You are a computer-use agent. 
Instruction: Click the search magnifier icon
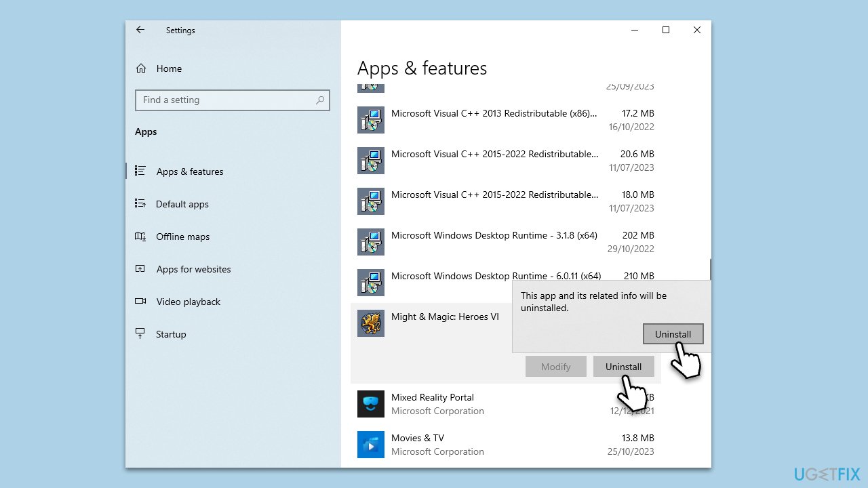pyautogui.click(x=320, y=100)
